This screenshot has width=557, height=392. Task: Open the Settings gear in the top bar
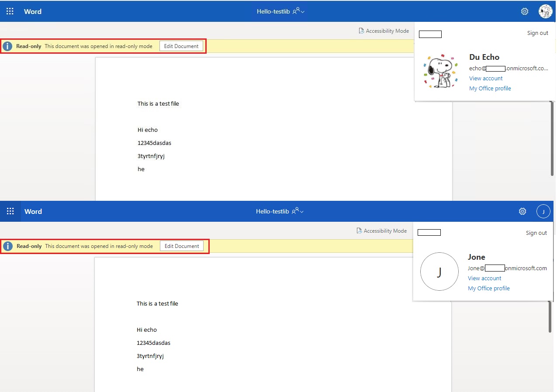click(x=524, y=11)
